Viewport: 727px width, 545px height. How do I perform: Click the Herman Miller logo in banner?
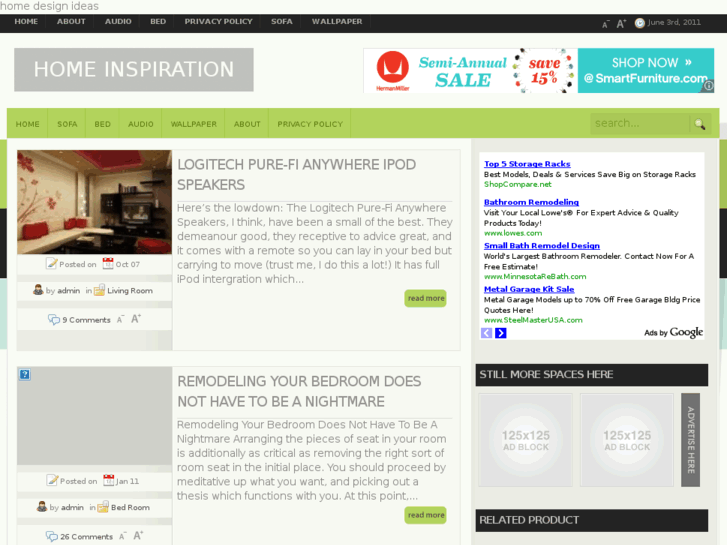pyautogui.click(x=393, y=71)
